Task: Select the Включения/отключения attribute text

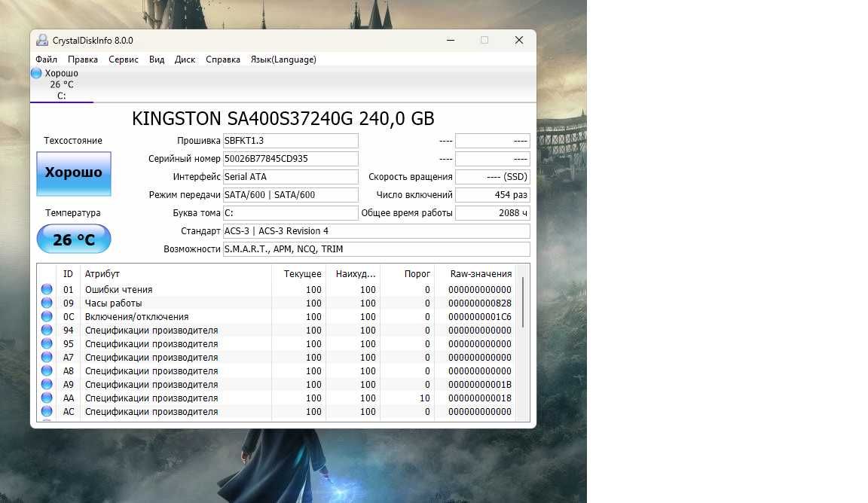Action: coord(136,316)
